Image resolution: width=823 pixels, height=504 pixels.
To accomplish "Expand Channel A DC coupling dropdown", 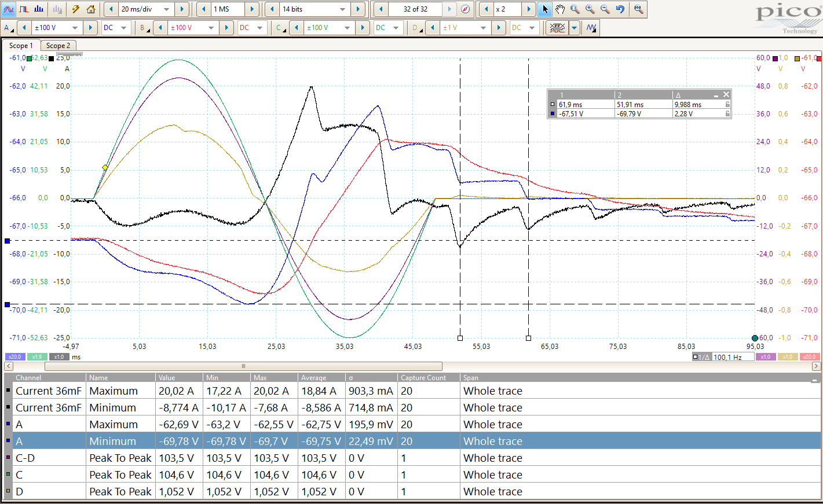I will [123, 28].
